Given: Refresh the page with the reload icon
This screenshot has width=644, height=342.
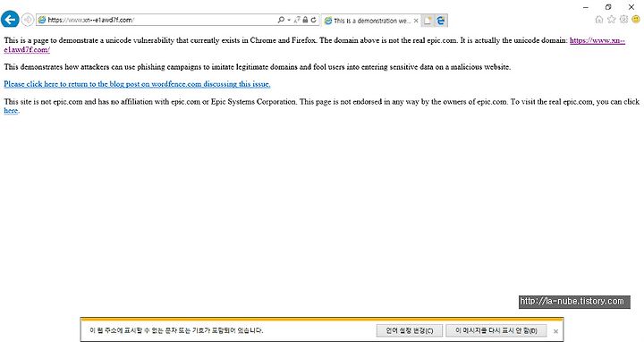Looking at the screenshot, I should [313, 20].
